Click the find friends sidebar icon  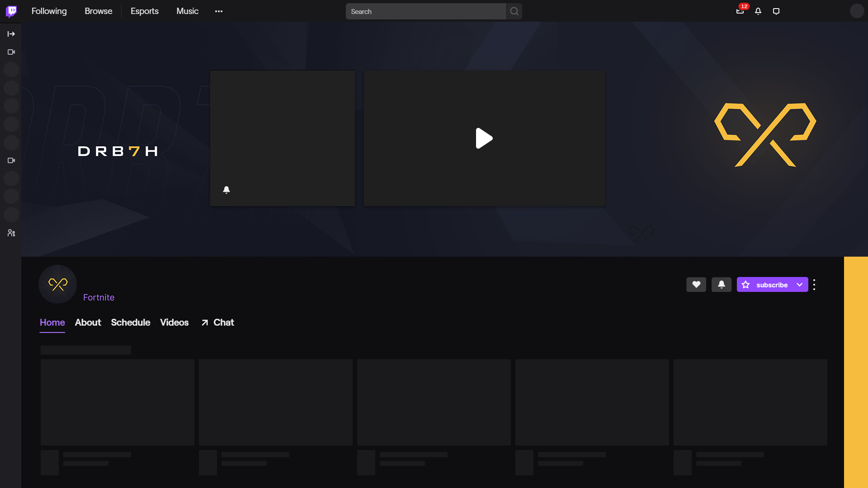(11, 233)
